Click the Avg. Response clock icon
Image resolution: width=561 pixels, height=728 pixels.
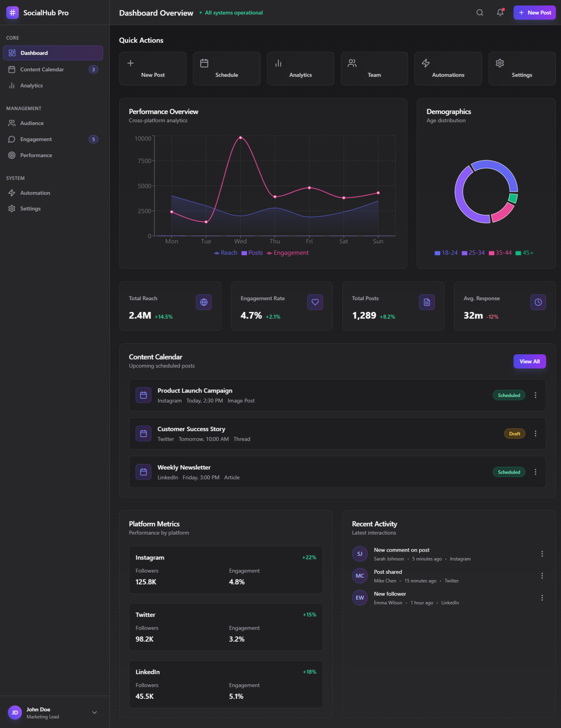[538, 302]
